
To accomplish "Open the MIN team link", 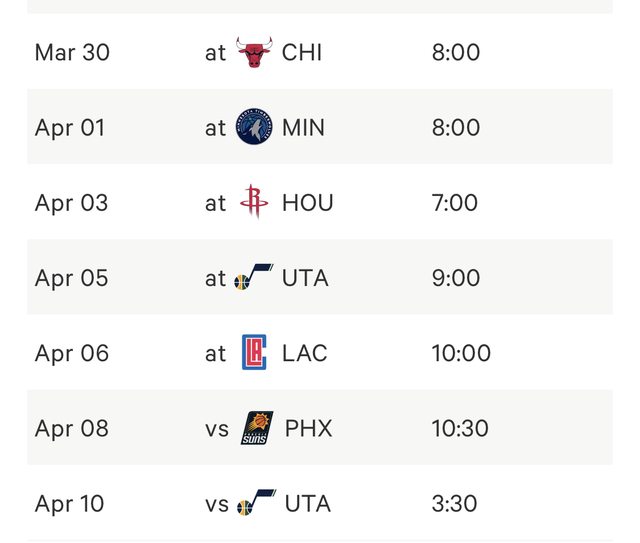I will pos(303,128).
